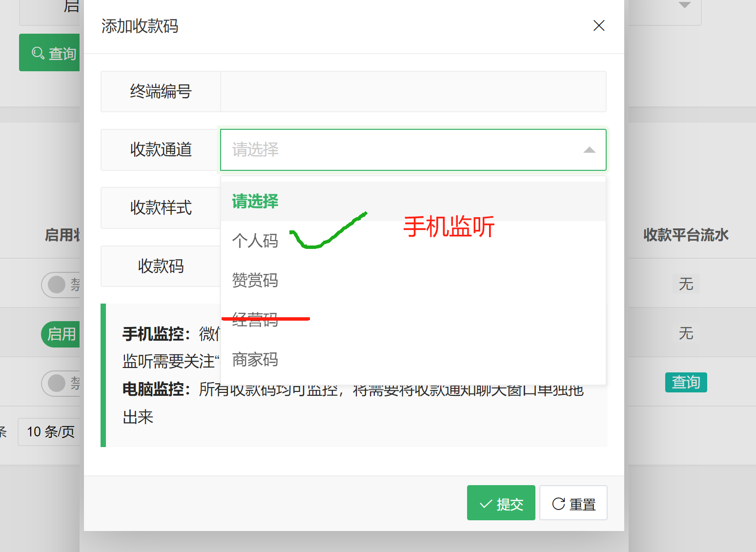
Task: Choose 赞赏码 from the dropdown list
Action: pyautogui.click(x=255, y=280)
